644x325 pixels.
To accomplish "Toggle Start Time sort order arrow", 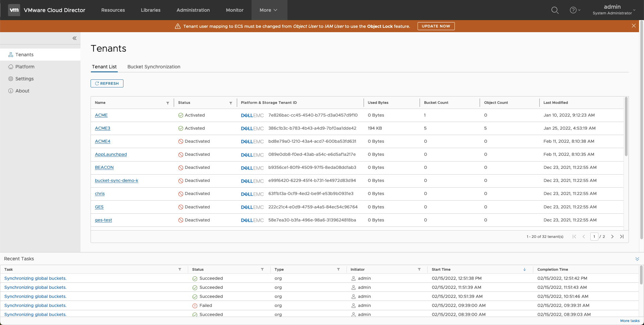I will point(524,269).
